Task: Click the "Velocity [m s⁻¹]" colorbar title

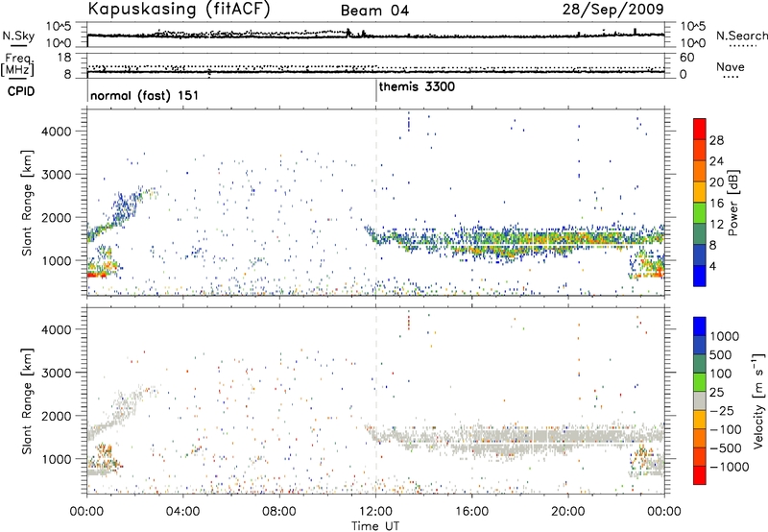Action: coord(758,400)
